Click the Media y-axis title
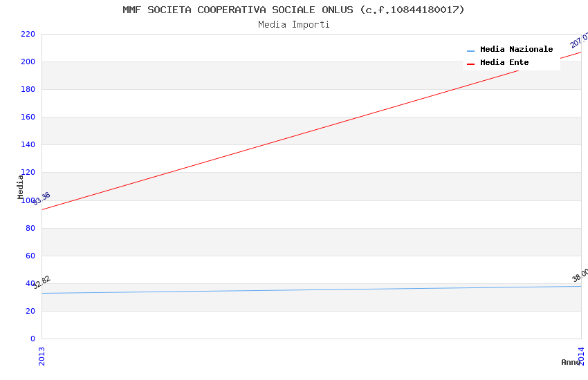 click(x=20, y=187)
